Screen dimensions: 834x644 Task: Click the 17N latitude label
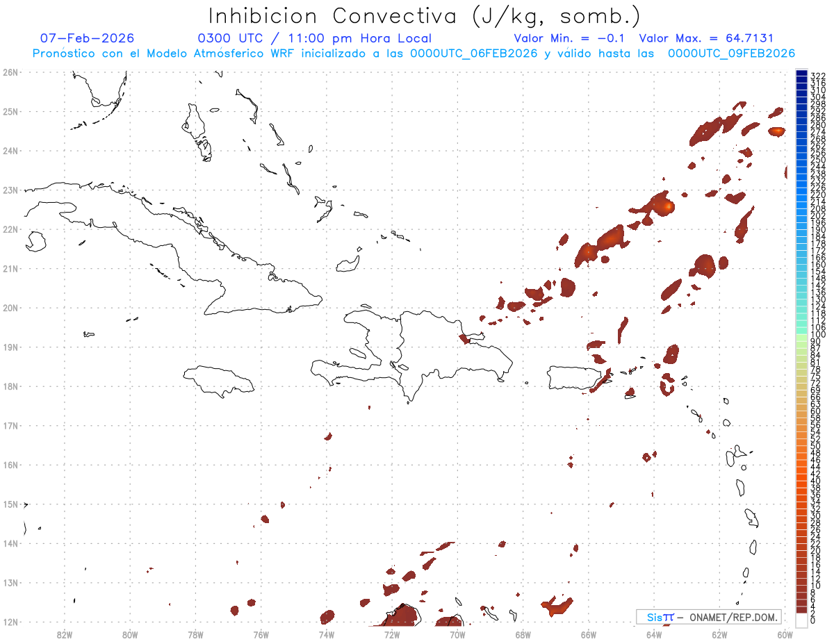click(10, 426)
